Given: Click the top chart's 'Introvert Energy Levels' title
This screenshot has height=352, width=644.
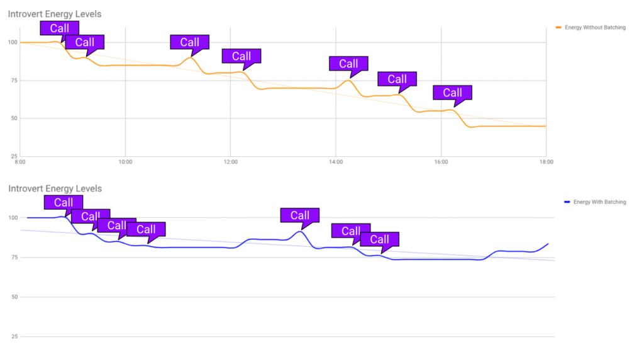Looking at the screenshot, I should [54, 14].
